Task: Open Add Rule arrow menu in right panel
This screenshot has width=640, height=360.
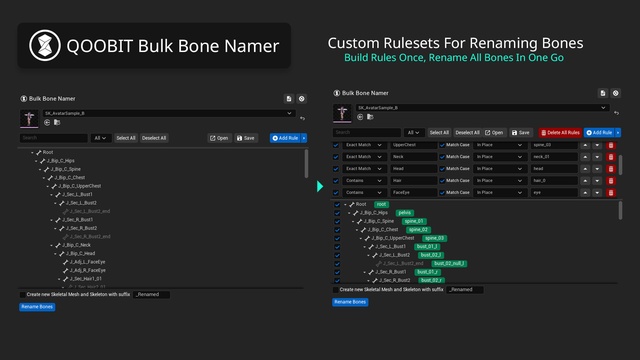Action: pyautogui.click(x=618, y=133)
